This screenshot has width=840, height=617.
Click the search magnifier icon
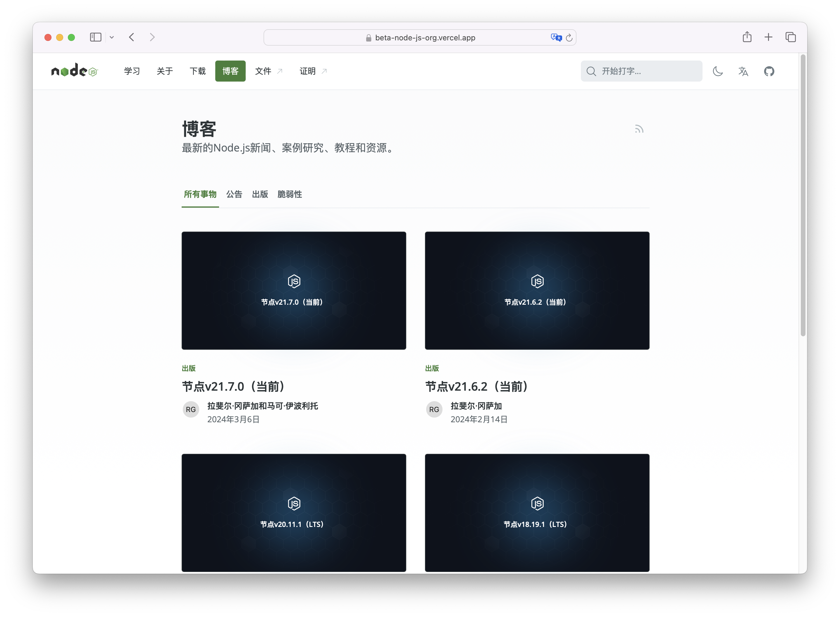click(x=591, y=71)
